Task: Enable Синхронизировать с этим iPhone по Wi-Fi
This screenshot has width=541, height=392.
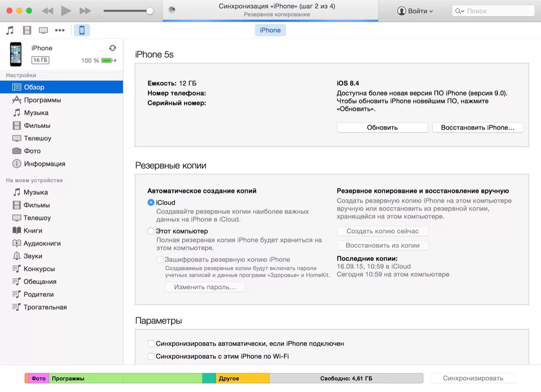Action: coord(151,356)
